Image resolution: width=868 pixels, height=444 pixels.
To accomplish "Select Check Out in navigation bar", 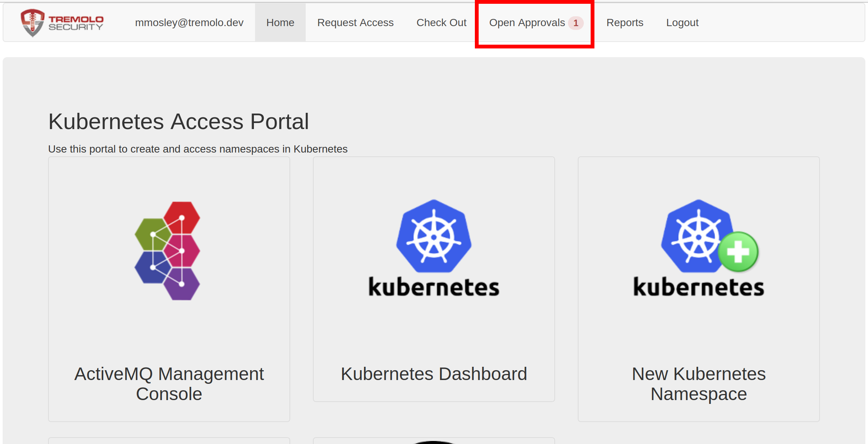I will [x=441, y=23].
